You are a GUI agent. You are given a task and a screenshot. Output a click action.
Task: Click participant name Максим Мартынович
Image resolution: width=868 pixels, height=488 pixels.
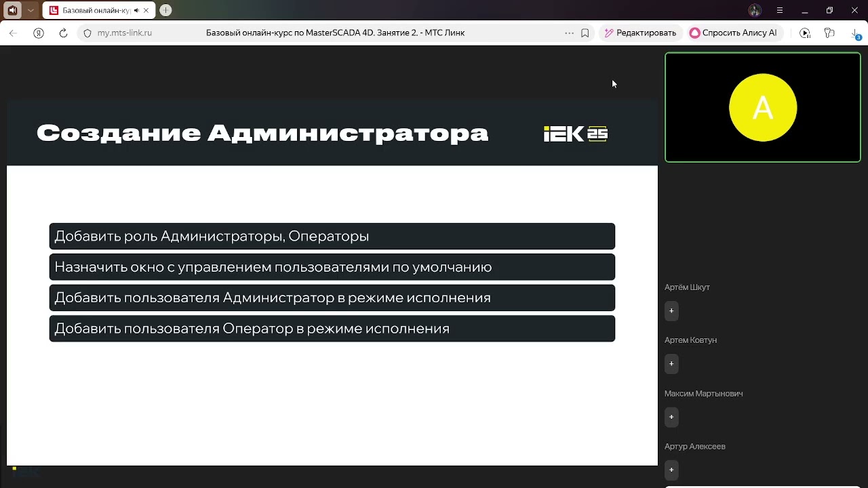point(703,393)
